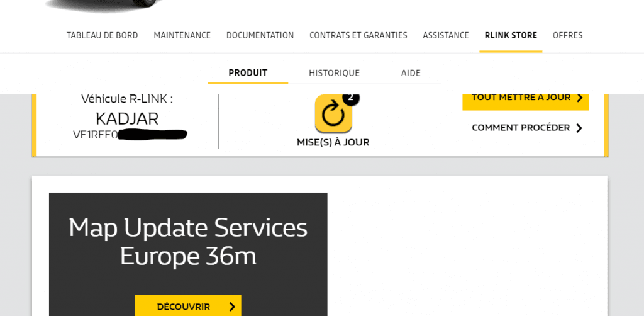Select the RLINK Store menu item
The image size is (644, 316).
pyautogui.click(x=511, y=35)
